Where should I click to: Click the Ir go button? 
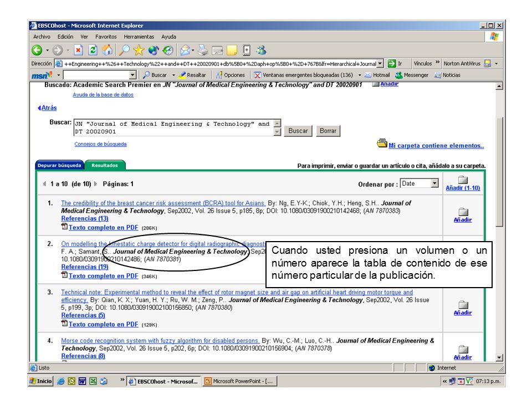pyautogui.click(x=395, y=63)
